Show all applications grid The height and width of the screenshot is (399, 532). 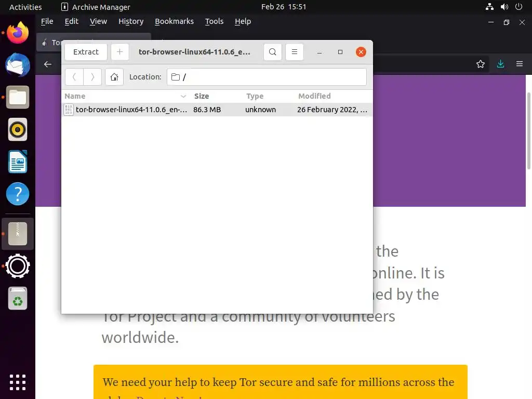tap(18, 382)
